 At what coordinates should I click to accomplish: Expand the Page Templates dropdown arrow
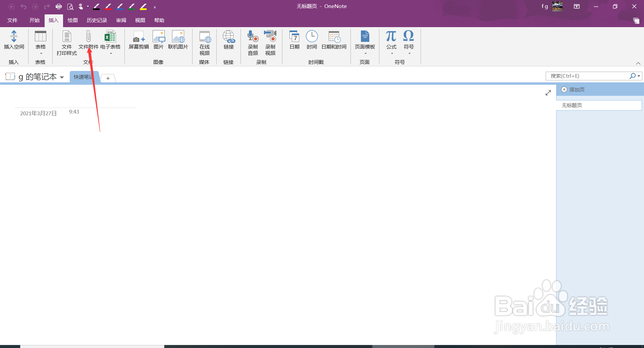[x=366, y=54]
